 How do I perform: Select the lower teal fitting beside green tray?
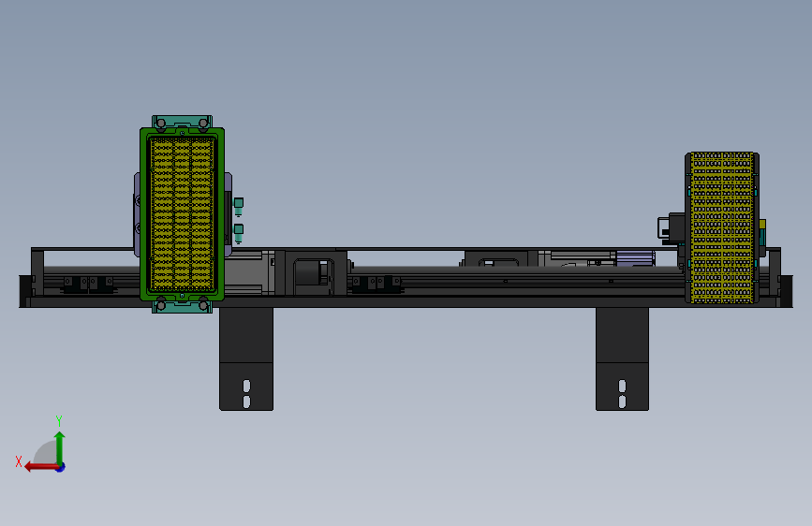[x=238, y=233]
